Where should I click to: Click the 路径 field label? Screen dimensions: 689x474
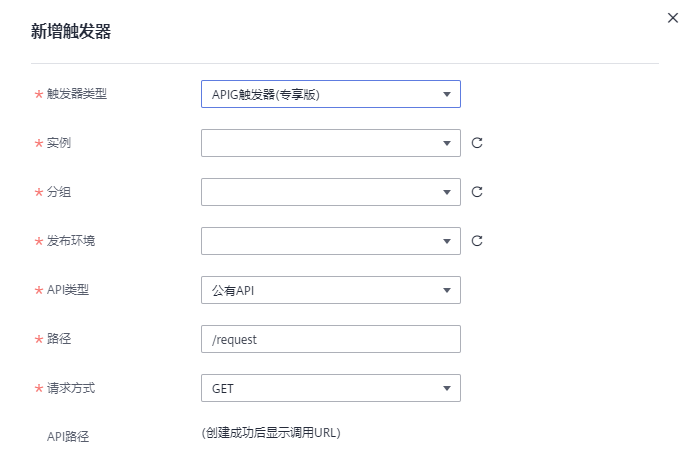point(59,339)
